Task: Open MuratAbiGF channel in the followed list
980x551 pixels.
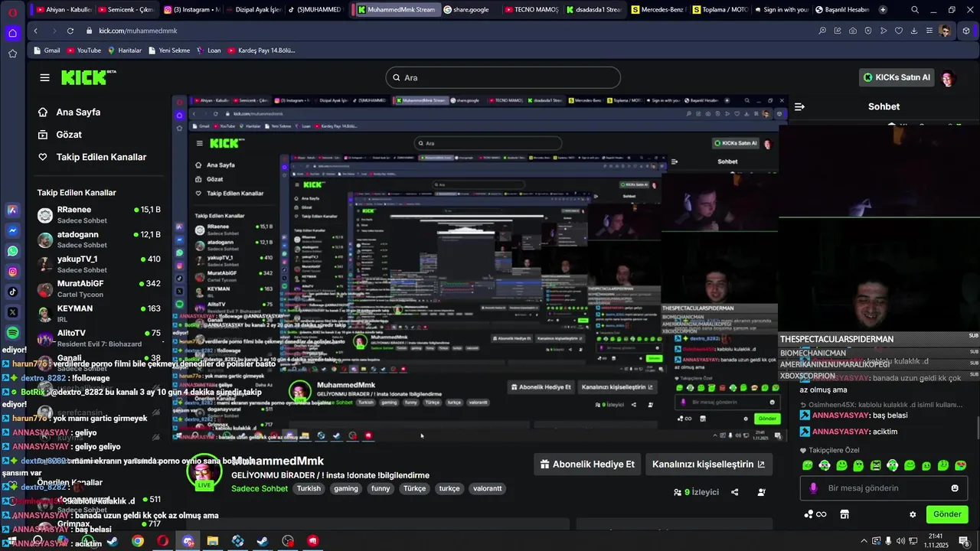Action: tap(100, 289)
